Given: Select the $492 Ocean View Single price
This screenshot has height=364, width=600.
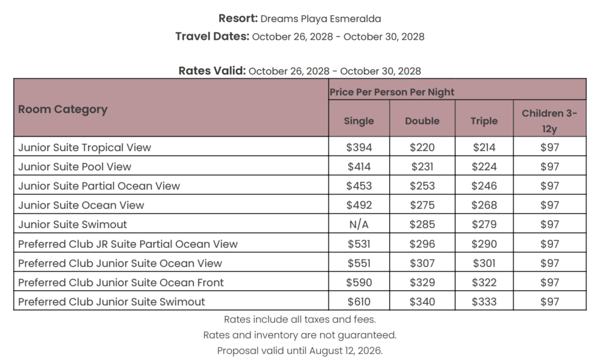Looking at the screenshot, I should click(359, 205).
